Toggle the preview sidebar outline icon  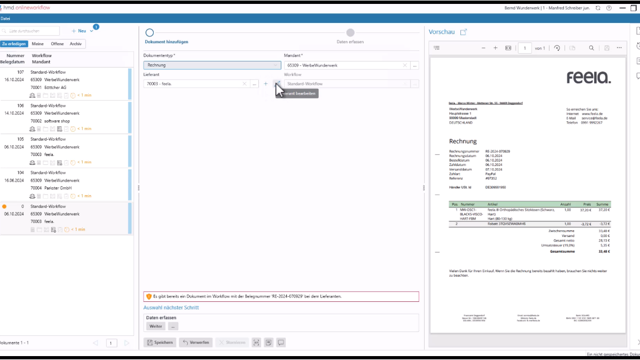[x=436, y=48]
